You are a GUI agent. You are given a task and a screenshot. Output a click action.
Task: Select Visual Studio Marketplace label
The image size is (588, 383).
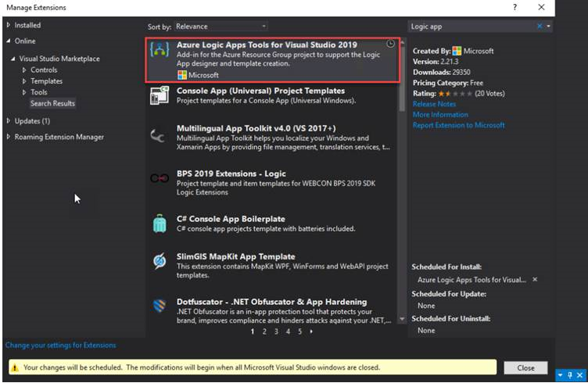pyautogui.click(x=59, y=59)
